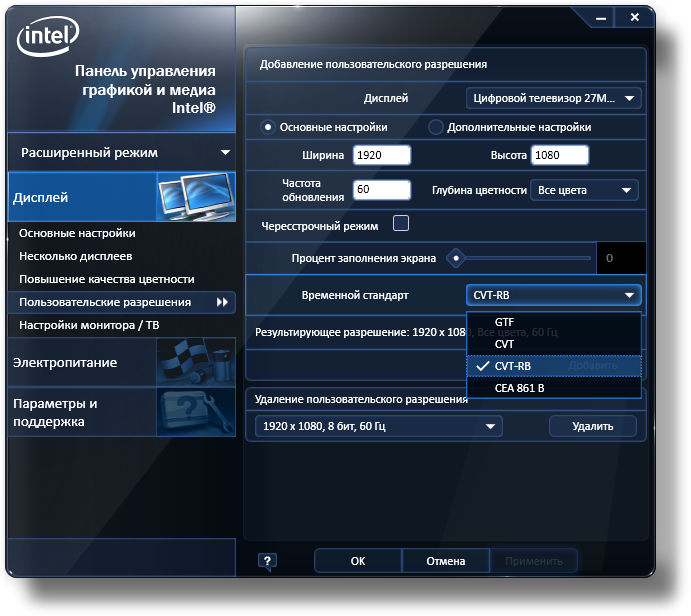Click the OK button
The height and width of the screenshot is (616, 691).
358,561
